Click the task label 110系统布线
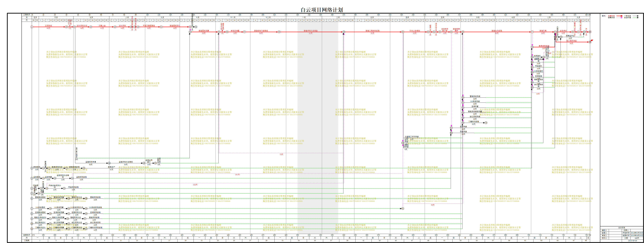 475,101
